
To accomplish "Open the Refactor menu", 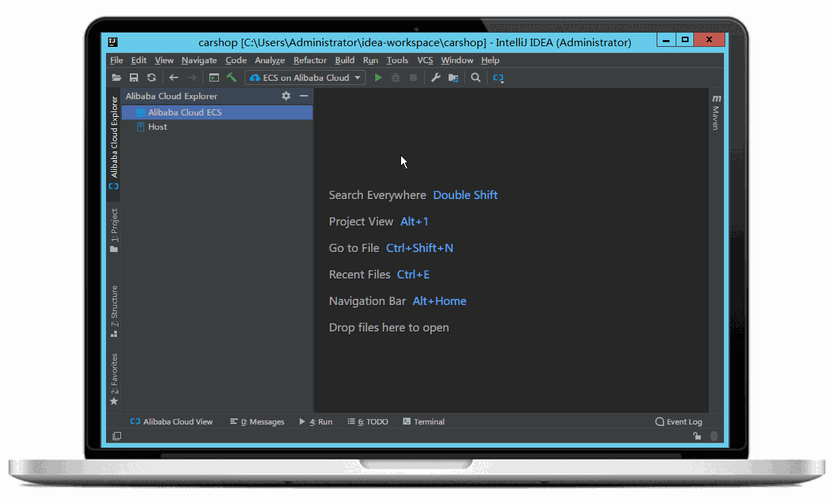I will tap(310, 60).
